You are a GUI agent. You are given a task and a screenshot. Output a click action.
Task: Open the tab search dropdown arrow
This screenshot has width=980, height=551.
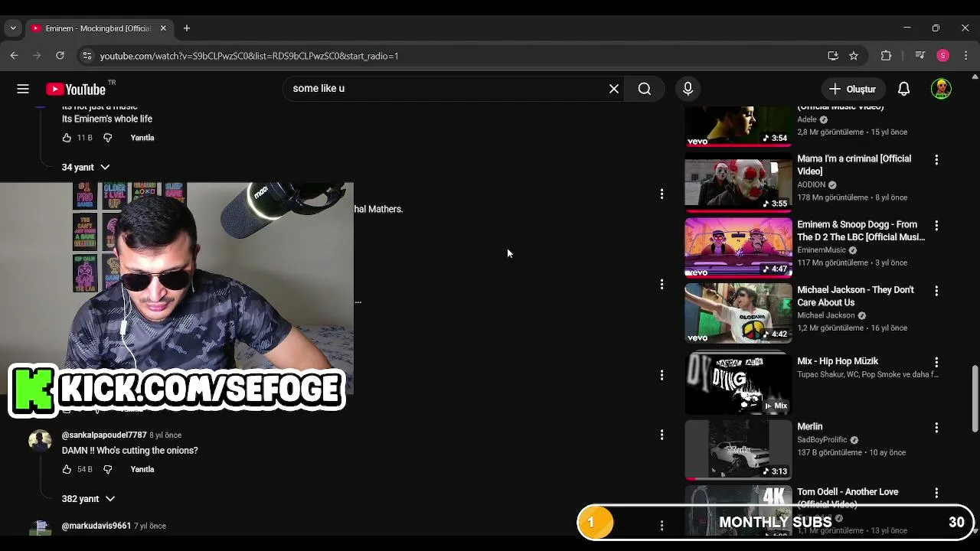click(13, 28)
